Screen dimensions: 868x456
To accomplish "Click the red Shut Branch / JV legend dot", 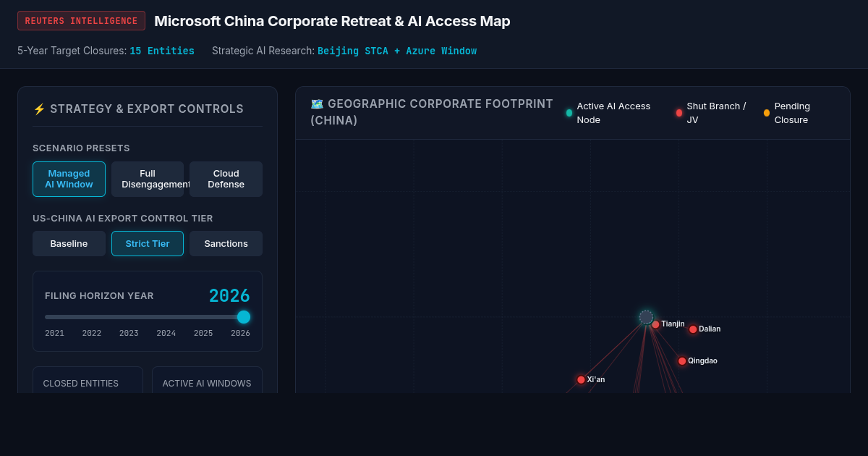I will [x=679, y=113].
